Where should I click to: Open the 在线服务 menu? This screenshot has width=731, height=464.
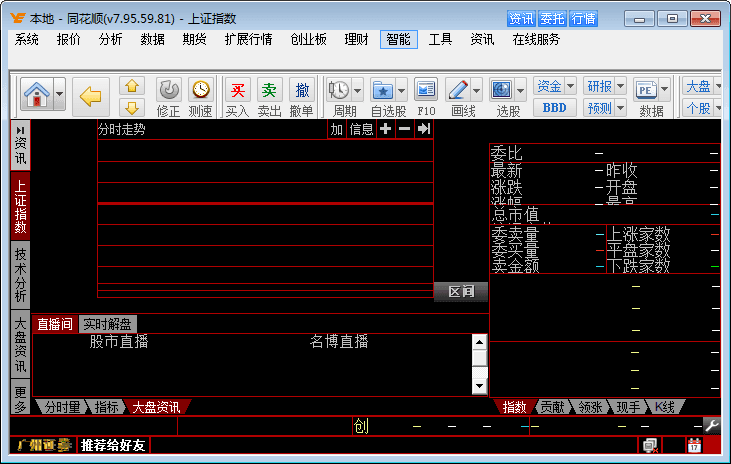point(536,40)
